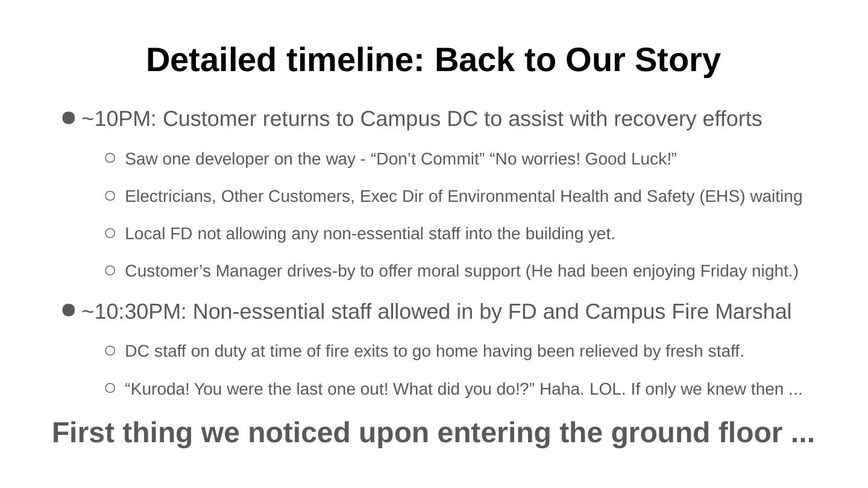The image size is (868, 488).
Task: Click the hollow bullet before 'Saw one developer'
Action: [110, 158]
